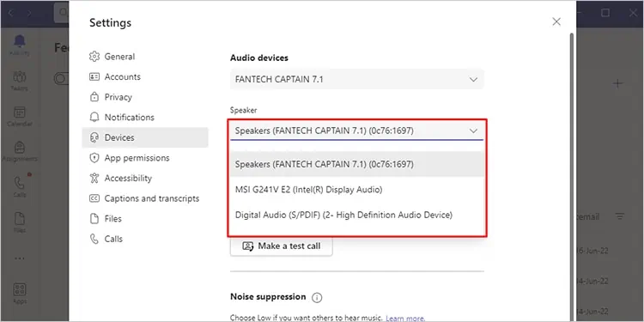The width and height of the screenshot is (644, 322).
Task: Click the Accounts card icon
Action: point(94,76)
